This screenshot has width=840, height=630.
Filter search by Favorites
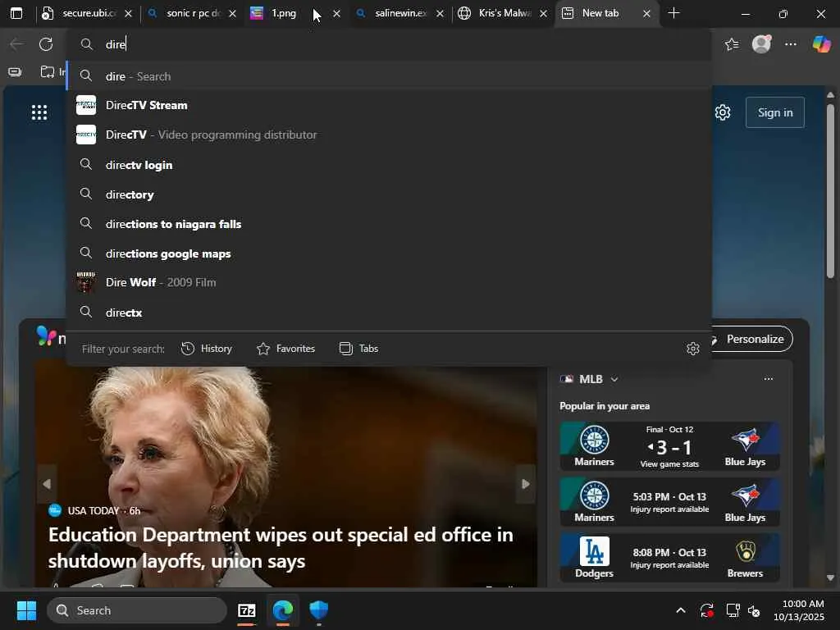click(285, 349)
